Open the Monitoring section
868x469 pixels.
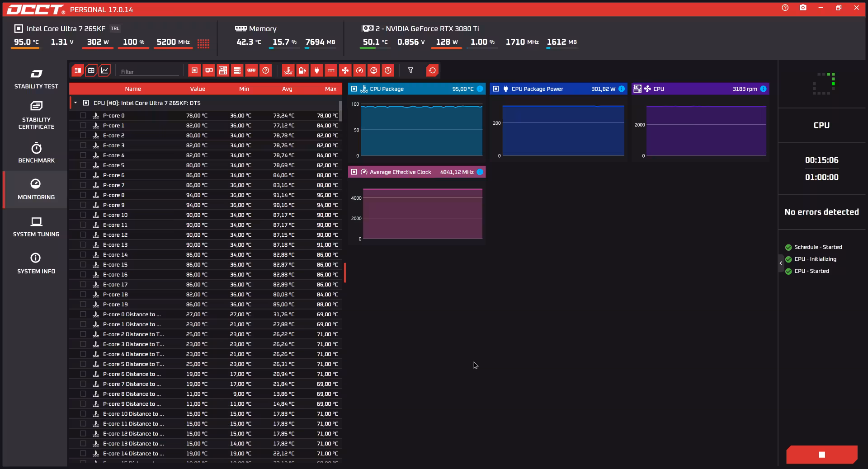pos(36,190)
